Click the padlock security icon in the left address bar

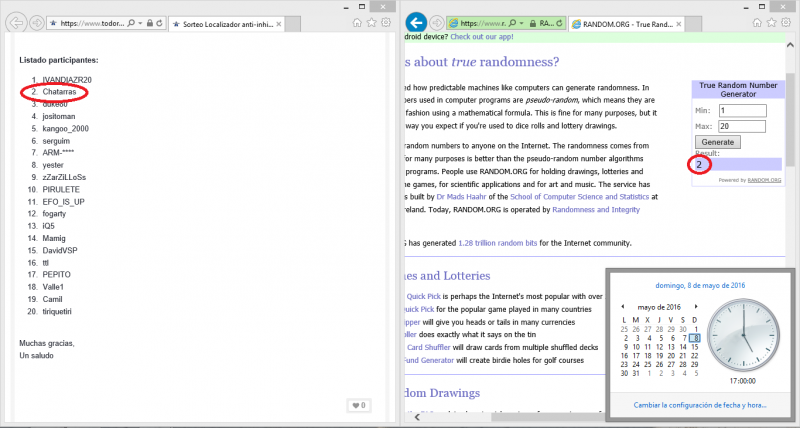click(149, 21)
